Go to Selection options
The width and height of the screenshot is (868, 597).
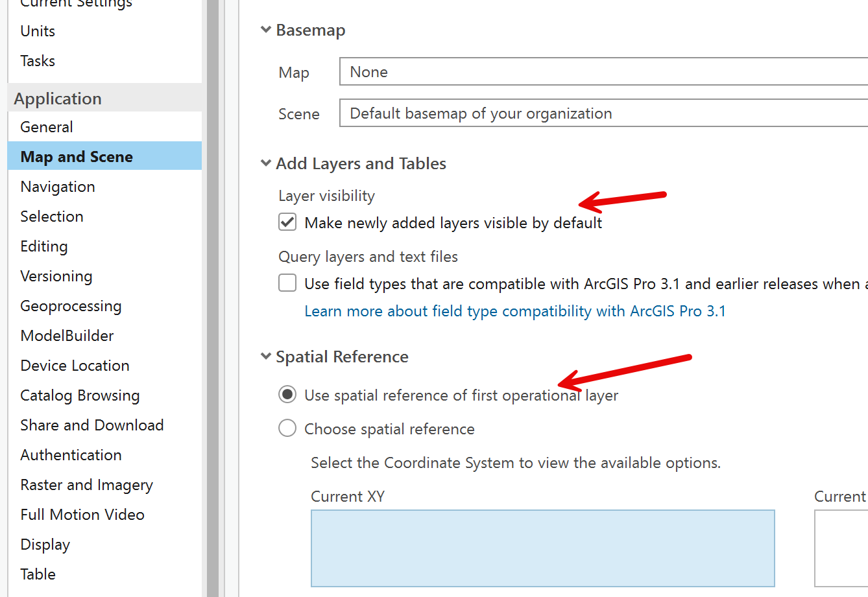pyautogui.click(x=52, y=217)
